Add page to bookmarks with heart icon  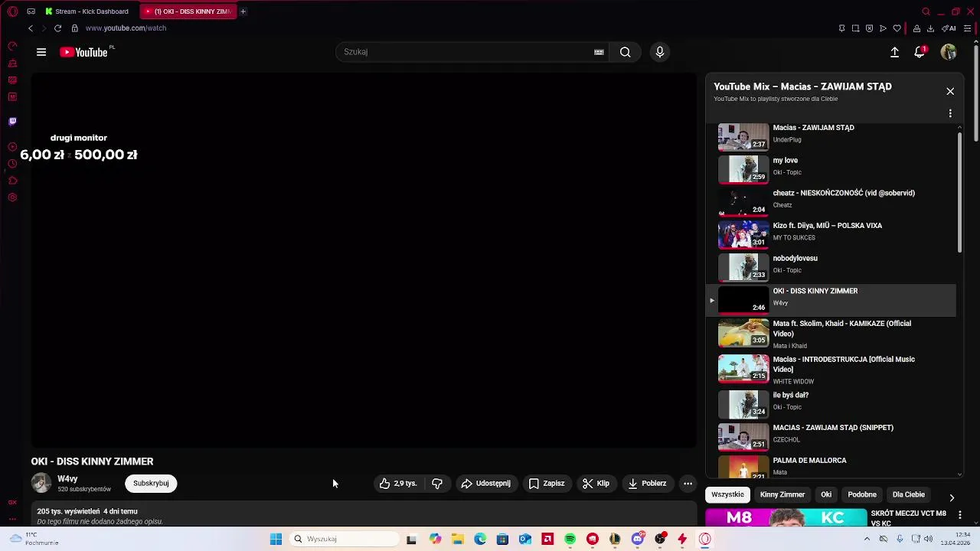[x=897, y=28]
